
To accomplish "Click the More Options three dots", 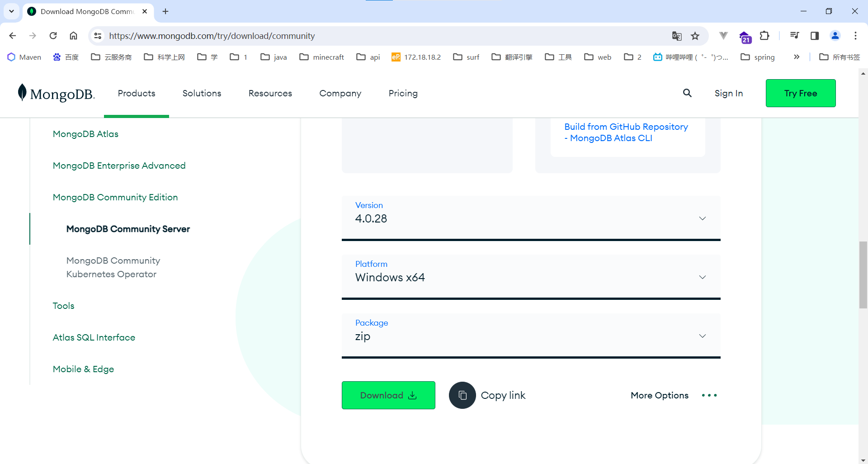I will (709, 395).
